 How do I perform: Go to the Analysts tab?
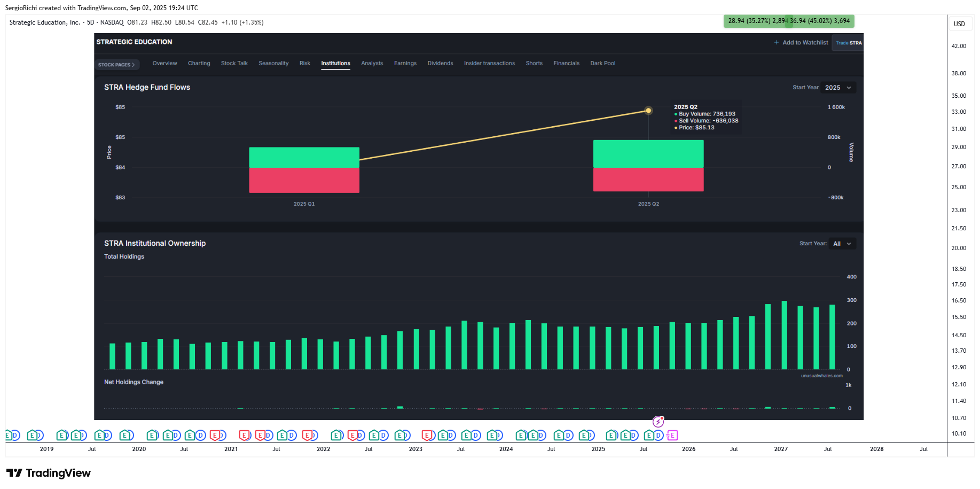[372, 63]
